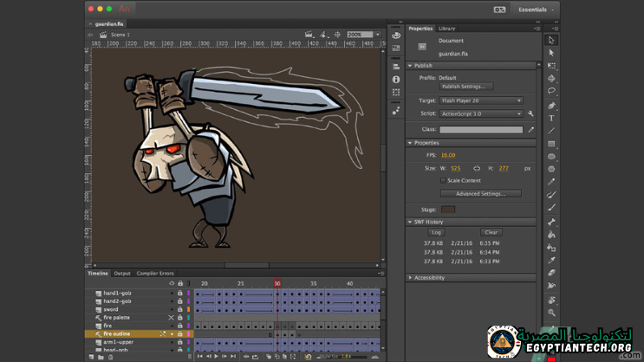Open the Target Flash Player dropdown
This screenshot has height=362, width=644.
481,100
